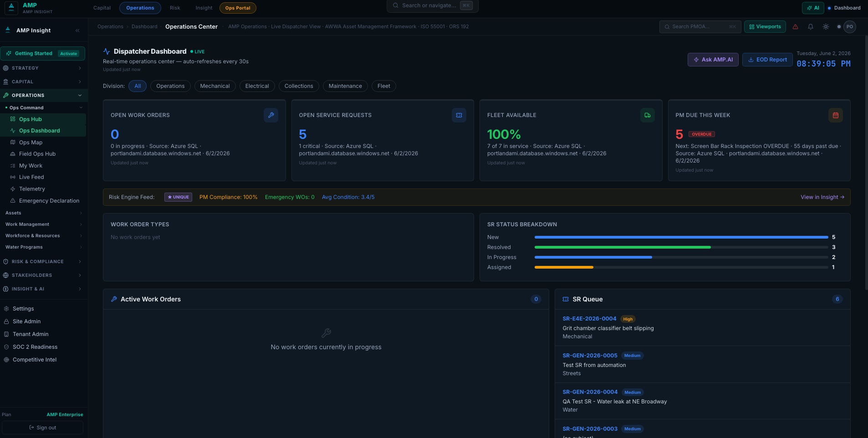Click the alert triangle icon in the top bar

coord(795,27)
